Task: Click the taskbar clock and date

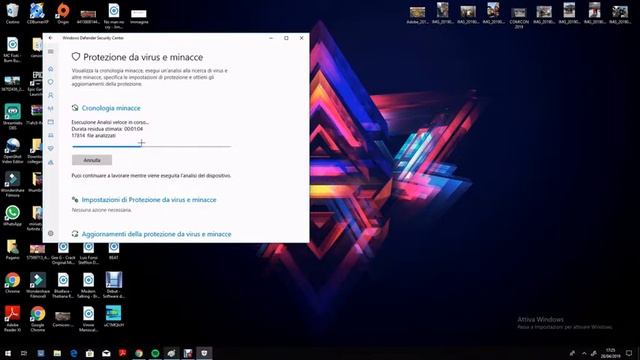Action: (x=610, y=353)
